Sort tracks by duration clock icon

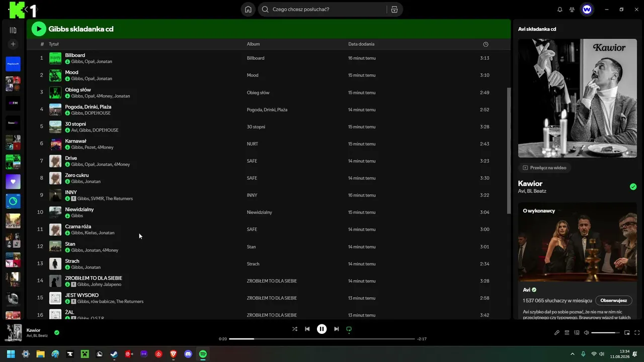click(486, 44)
